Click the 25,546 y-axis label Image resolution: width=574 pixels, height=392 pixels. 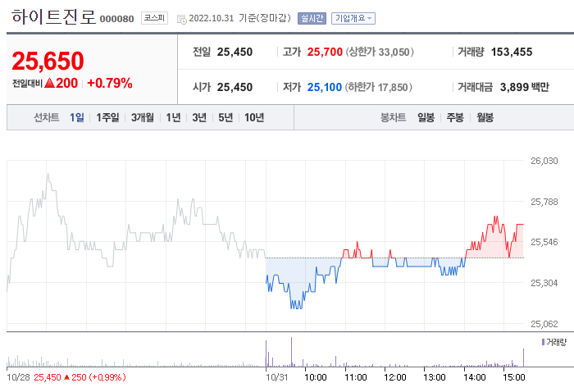[x=544, y=242]
